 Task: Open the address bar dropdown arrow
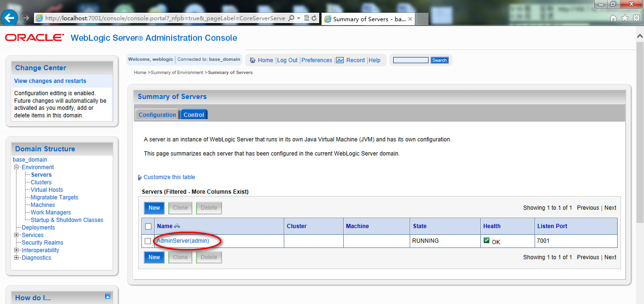point(299,18)
